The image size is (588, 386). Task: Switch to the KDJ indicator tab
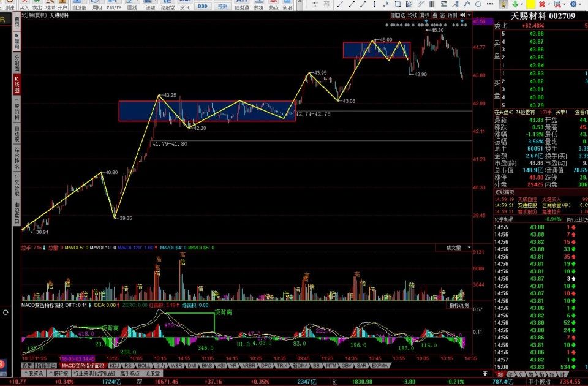pos(115,366)
